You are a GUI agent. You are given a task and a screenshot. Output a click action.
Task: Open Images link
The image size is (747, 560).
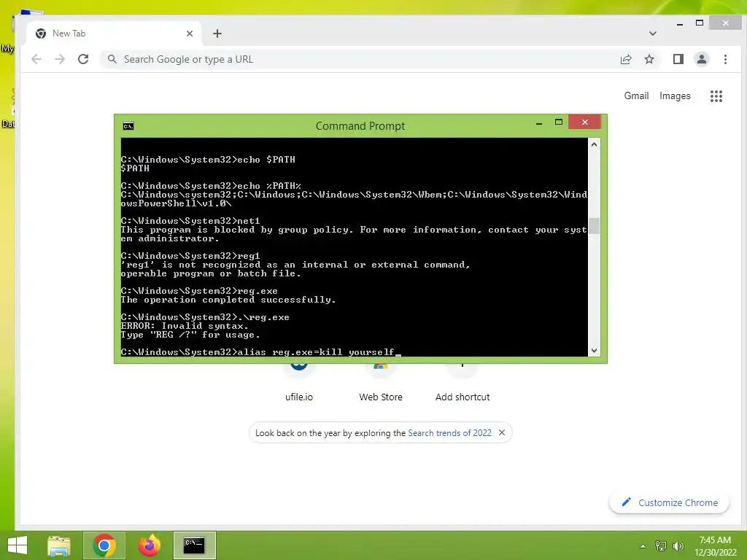[x=675, y=96]
